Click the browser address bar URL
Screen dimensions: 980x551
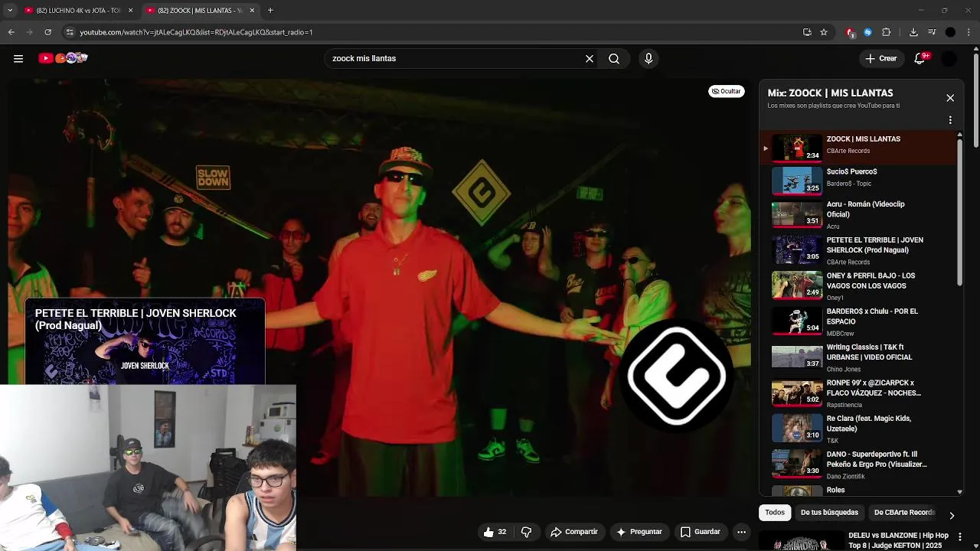pyautogui.click(x=196, y=32)
